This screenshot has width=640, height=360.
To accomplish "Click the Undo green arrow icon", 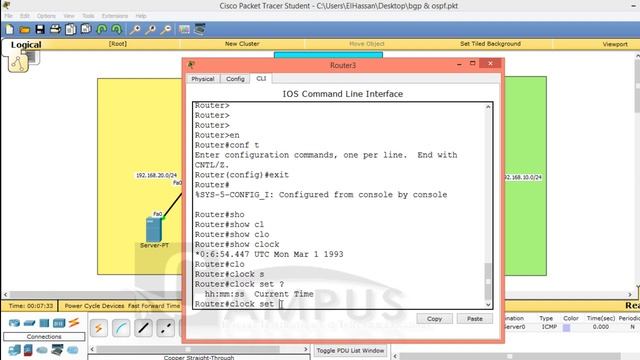I will click(x=101, y=29).
